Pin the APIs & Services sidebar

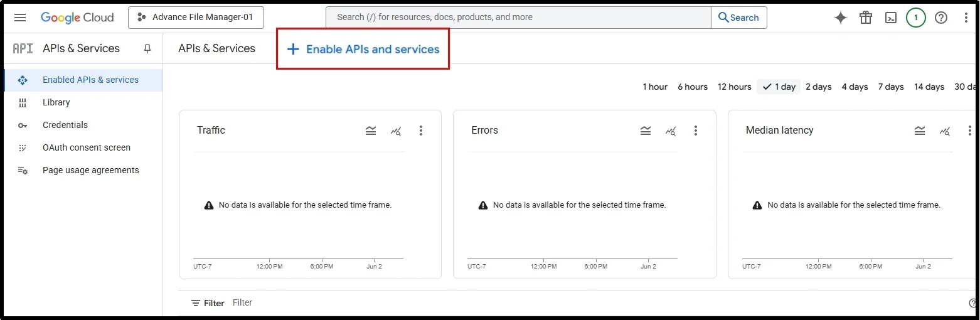click(147, 48)
